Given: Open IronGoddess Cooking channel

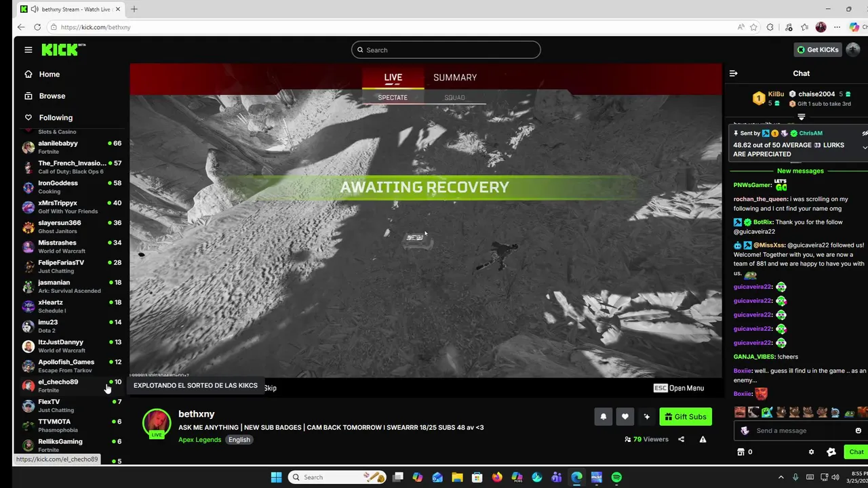Looking at the screenshot, I should pyautogui.click(x=71, y=187).
